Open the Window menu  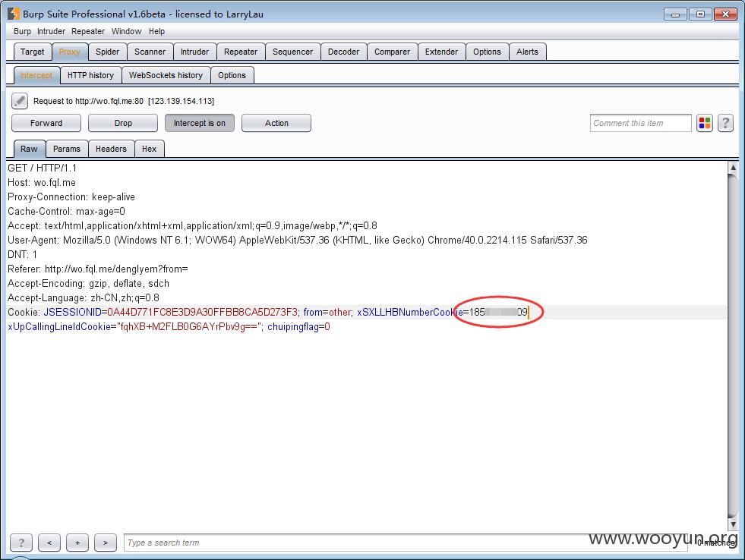(x=126, y=31)
